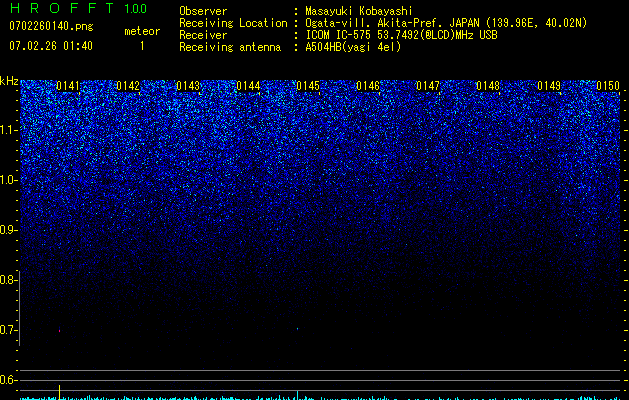
Task: Click the Receiving antenna label
Action: coord(230,47)
